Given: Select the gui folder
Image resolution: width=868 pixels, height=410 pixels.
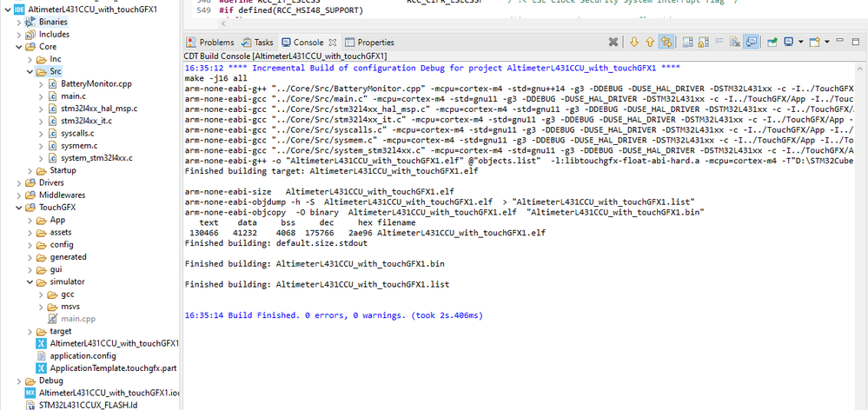Looking at the screenshot, I should pyautogui.click(x=49, y=269).
